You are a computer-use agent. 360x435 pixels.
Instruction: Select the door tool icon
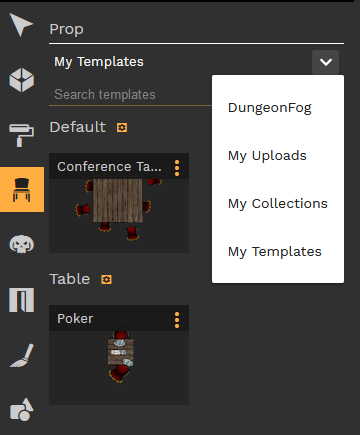22,300
